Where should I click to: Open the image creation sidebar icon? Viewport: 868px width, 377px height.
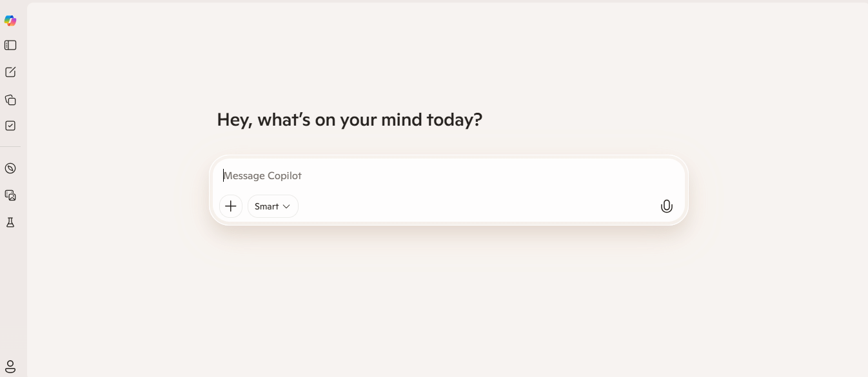click(10, 195)
